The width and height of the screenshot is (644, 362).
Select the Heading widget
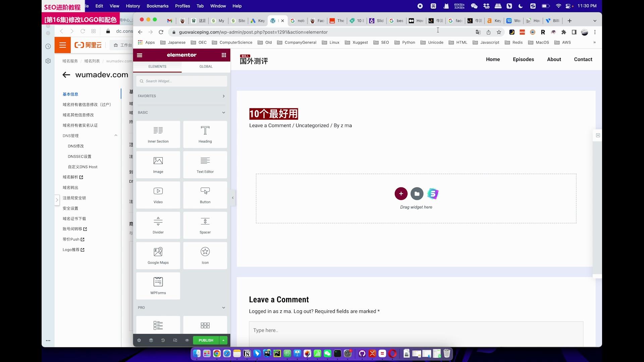click(x=205, y=134)
